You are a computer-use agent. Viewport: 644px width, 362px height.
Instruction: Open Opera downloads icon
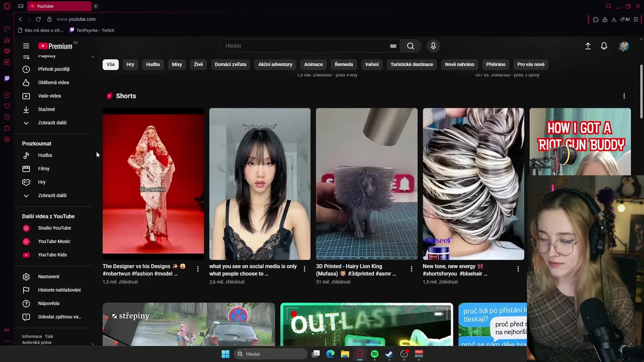coord(614,19)
